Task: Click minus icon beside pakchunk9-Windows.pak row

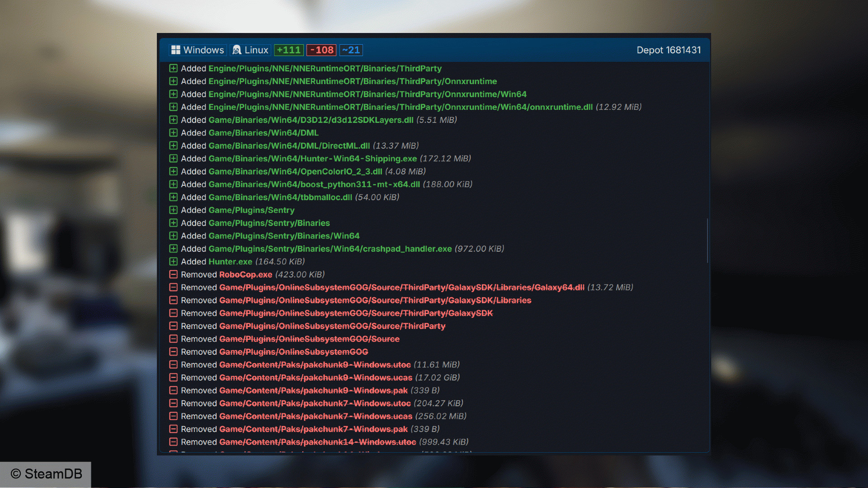Action: pos(173,390)
